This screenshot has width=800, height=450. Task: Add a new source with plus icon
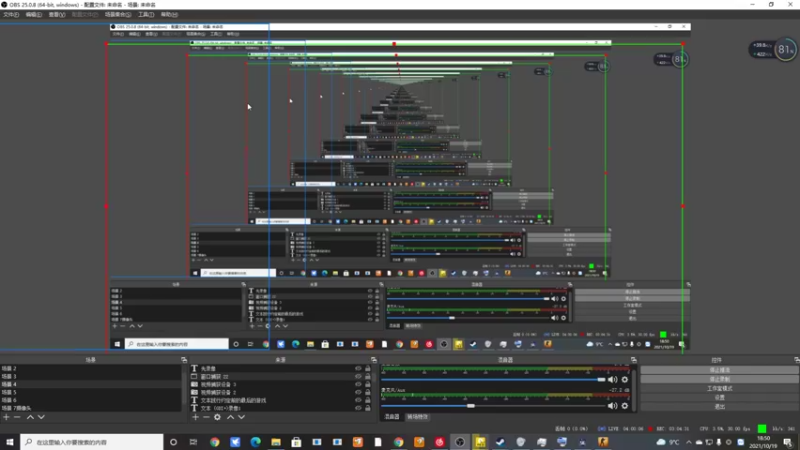coord(195,417)
